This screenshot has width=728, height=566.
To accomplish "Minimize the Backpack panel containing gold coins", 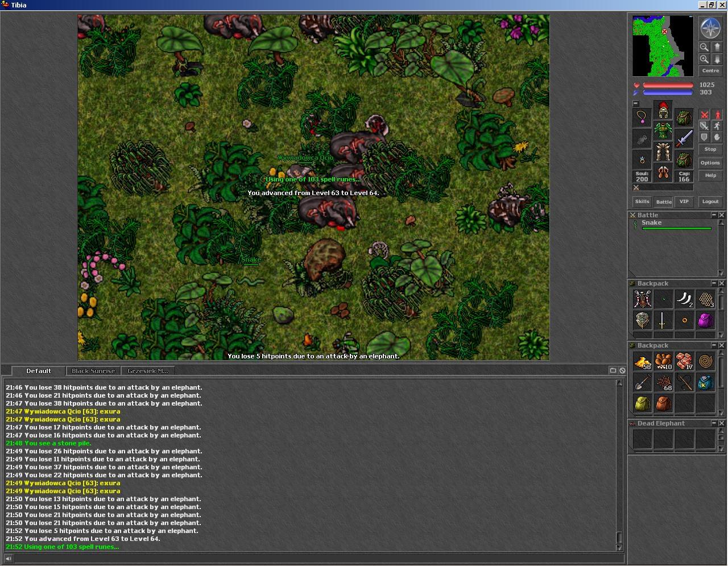I will tap(714, 345).
